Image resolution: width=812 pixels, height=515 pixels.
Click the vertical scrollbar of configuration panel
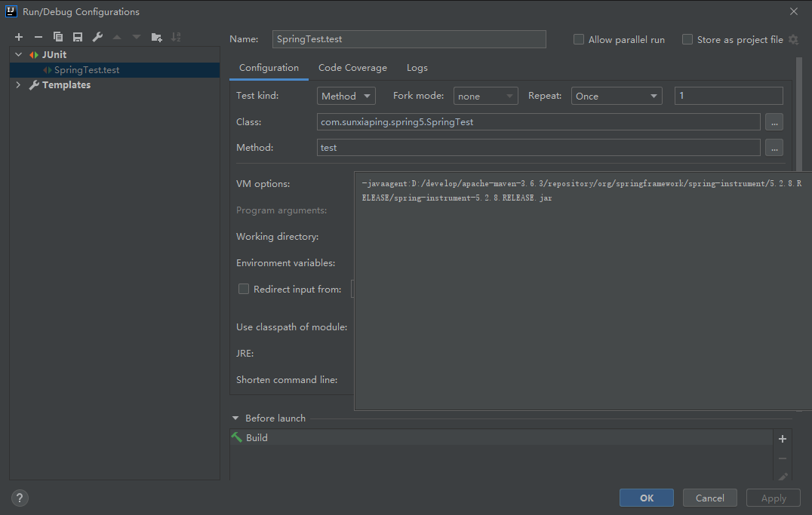pos(799,114)
